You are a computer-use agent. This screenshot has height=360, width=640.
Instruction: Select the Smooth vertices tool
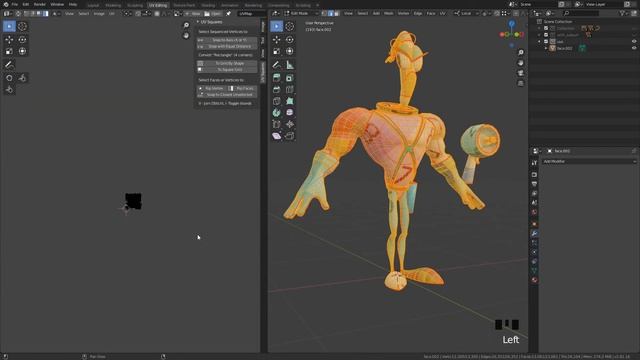tap(289, 112)
